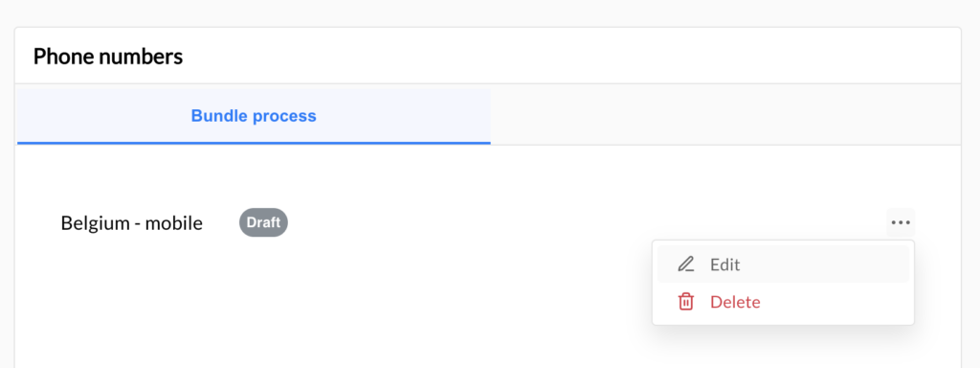
Task: Select Edit from the context menu
Action: click(783, 264)
